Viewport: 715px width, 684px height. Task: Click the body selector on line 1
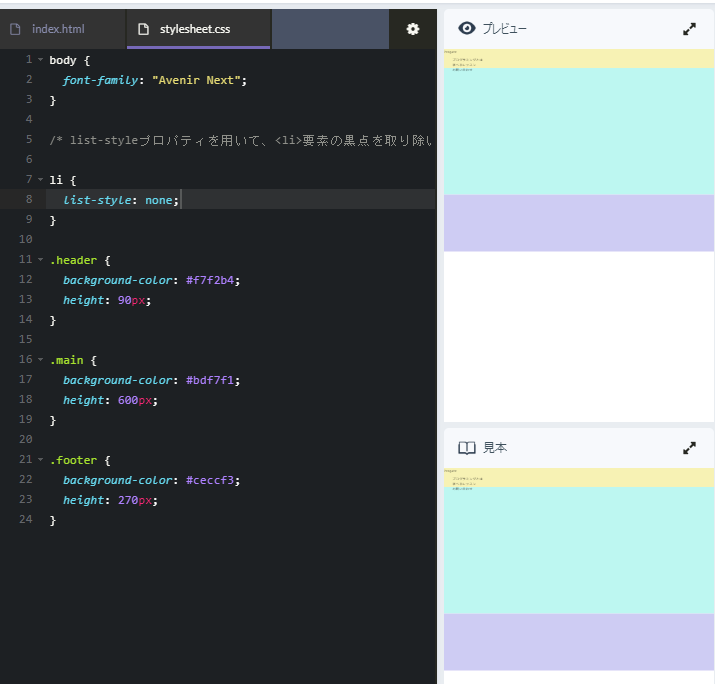pos(63,61)
